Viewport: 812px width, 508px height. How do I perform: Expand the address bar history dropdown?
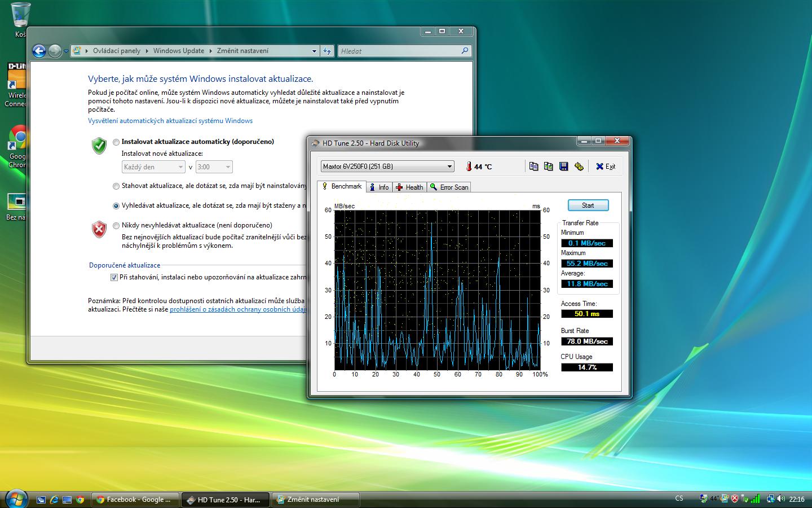pyautogui.click(x=314, y=51)
